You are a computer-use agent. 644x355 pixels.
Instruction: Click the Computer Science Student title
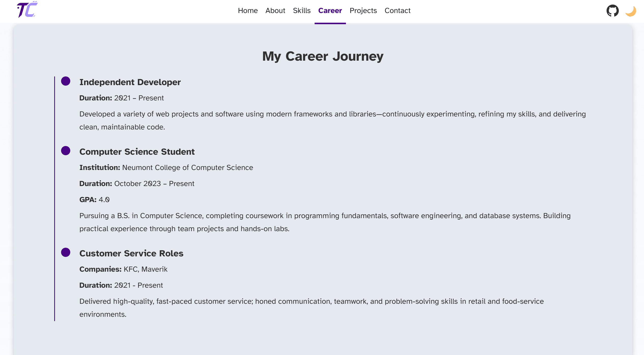click(x=137, y=152)
